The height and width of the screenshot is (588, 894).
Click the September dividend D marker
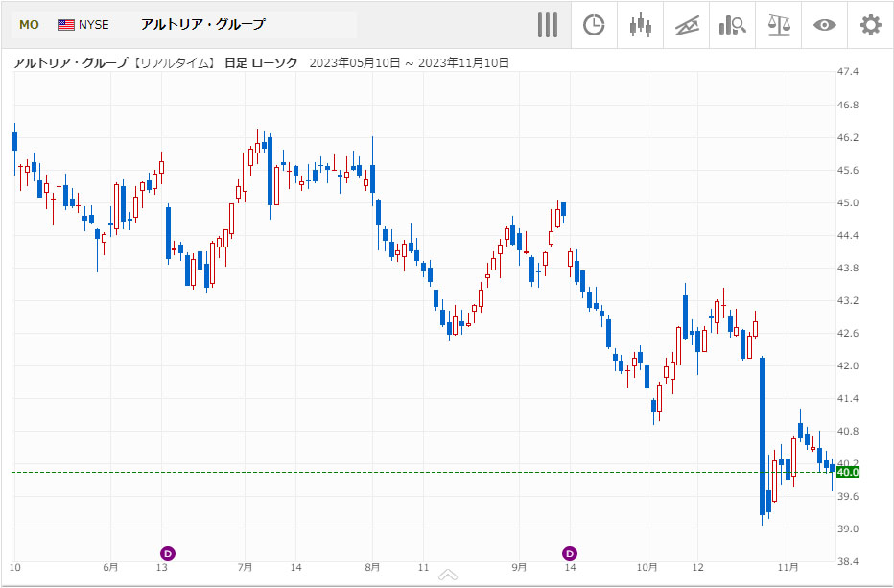(570, 553)
